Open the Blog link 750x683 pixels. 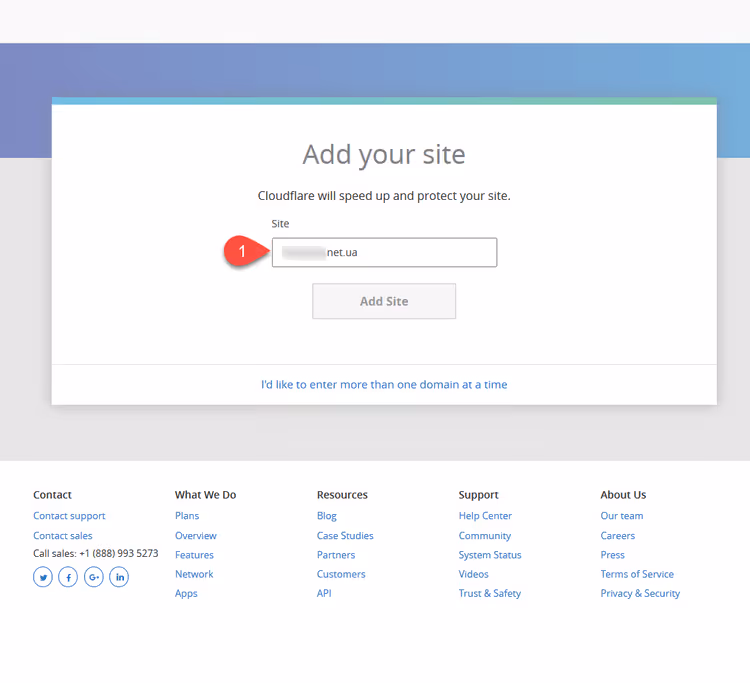click(x=327, y=516)
